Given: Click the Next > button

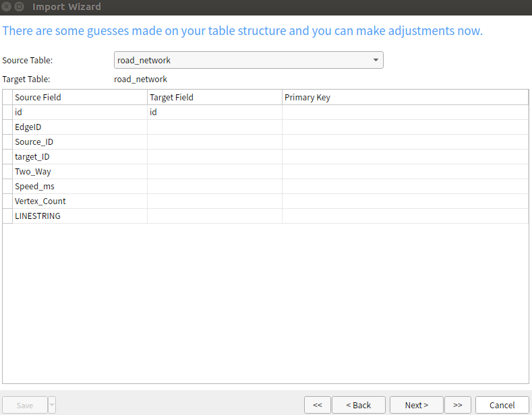Looking at the screenshot, I should coord(416,405).
